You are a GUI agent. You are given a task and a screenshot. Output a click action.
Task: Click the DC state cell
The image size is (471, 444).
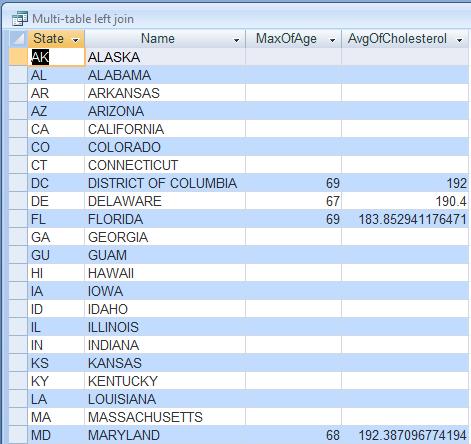56,183
